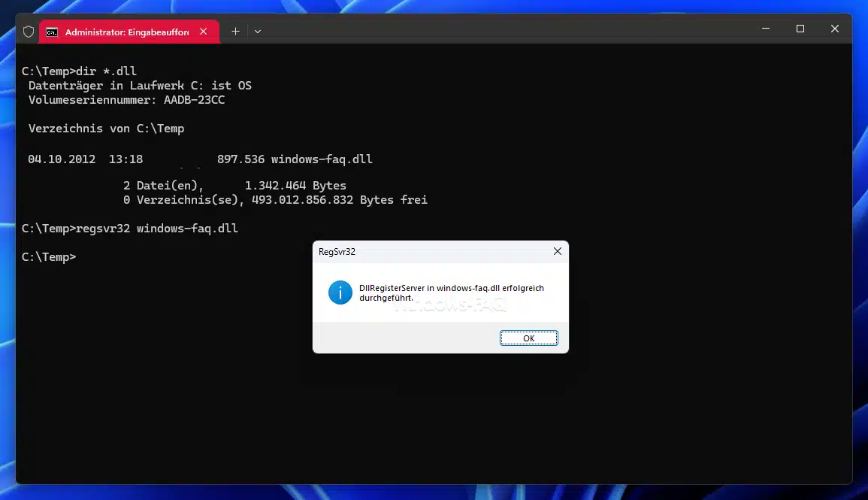Close the Administrator: Eingabeaufforderung tab
Image resolution: width=868 pixels, height=500 pixels.
coord(203,32)
